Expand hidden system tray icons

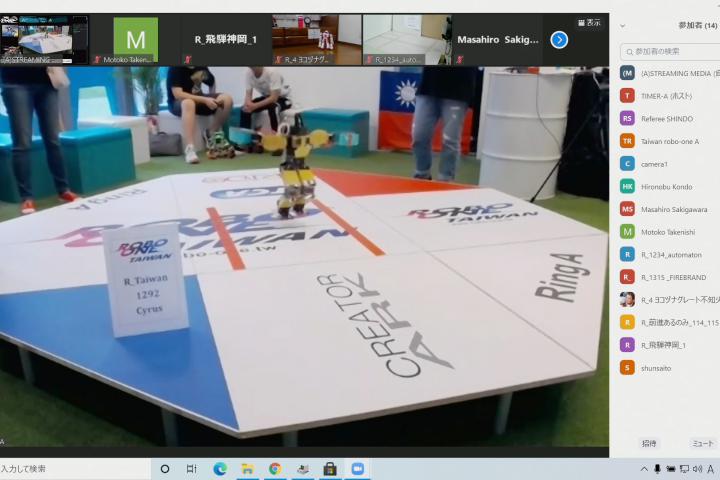coord(644,469)
